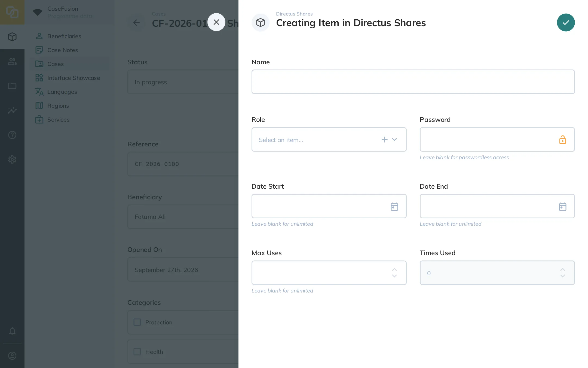
Task: Focus the Name input field
Action: pyautogui.click(x=413, y=82)
